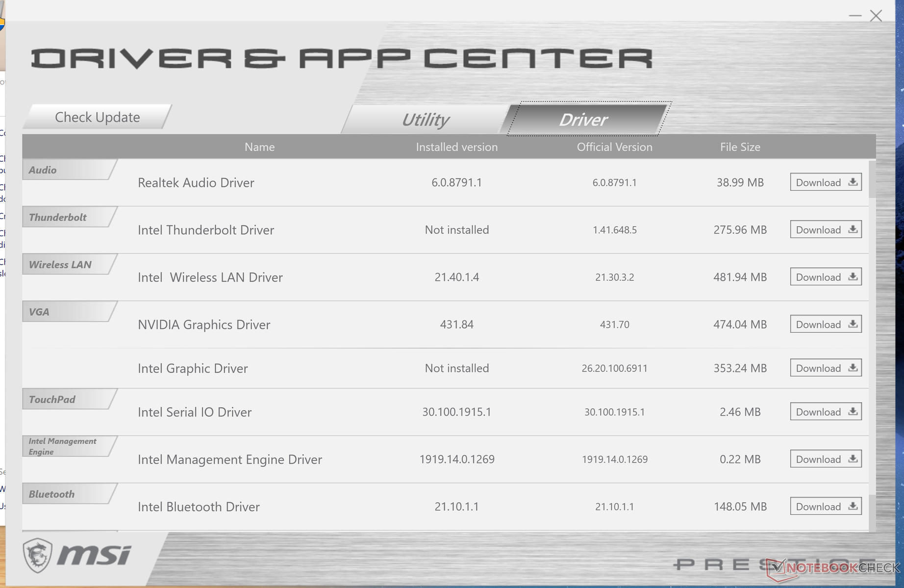This screenshot has height=588, width=904.
Task: Click the Intel Thunderbolt Driver name
Action: (206, 230)
